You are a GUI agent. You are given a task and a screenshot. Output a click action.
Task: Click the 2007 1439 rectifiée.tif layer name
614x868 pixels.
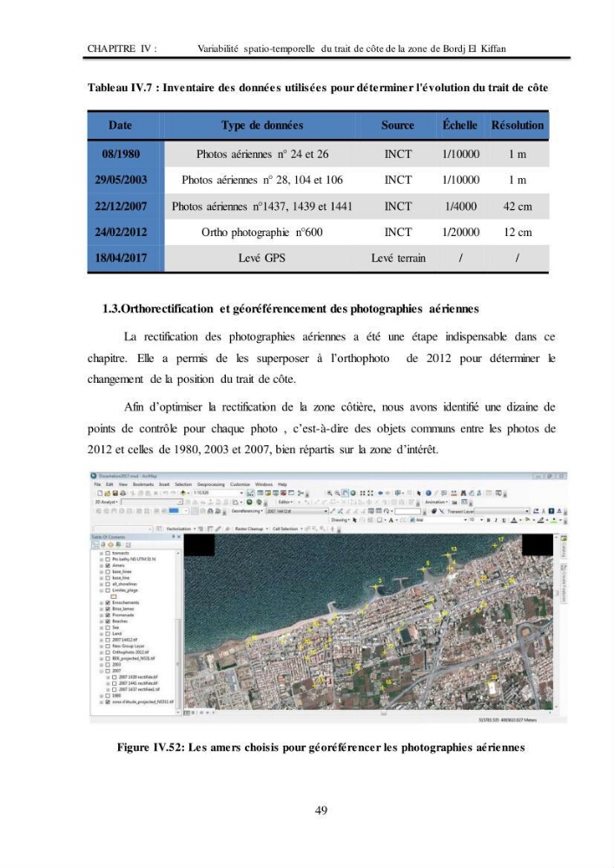tap(138, 677)
